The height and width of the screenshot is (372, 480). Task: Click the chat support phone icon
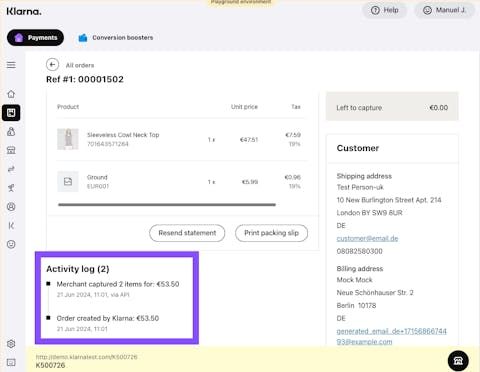tap(458, 361)
